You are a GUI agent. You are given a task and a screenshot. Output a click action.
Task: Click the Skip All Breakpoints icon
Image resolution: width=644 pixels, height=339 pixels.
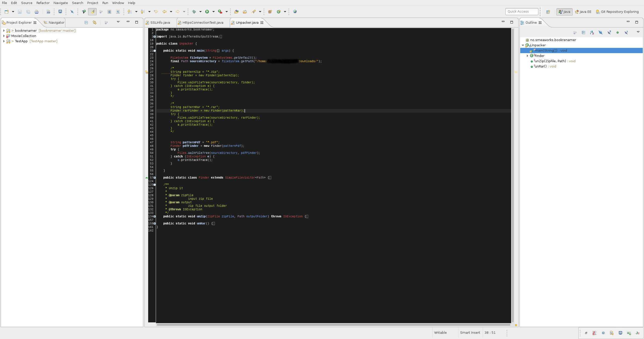click(72, 12)
